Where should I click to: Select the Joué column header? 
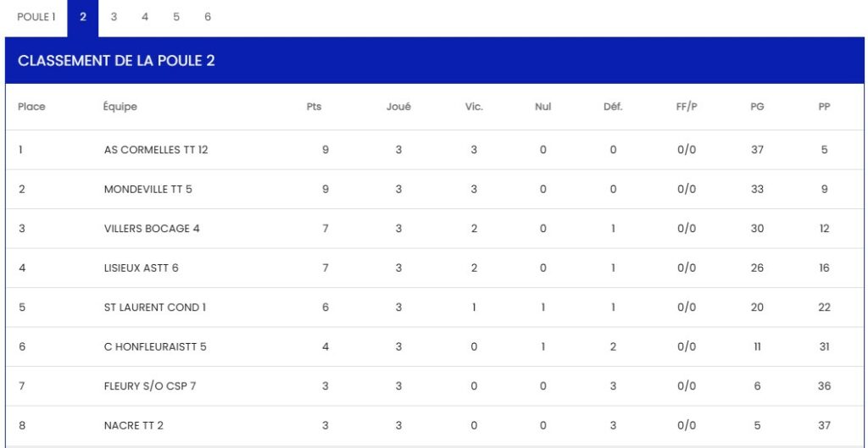398,107
